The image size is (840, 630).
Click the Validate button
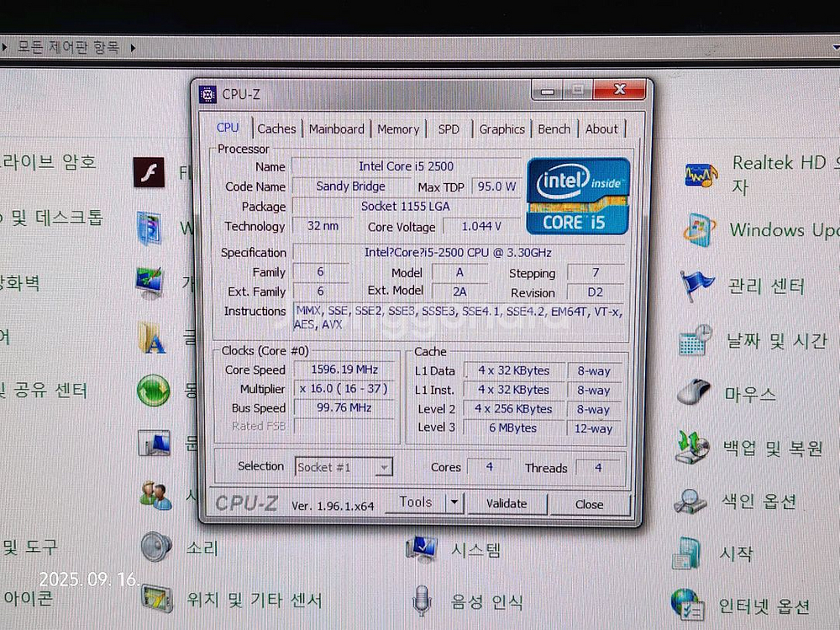click(507, 504)
